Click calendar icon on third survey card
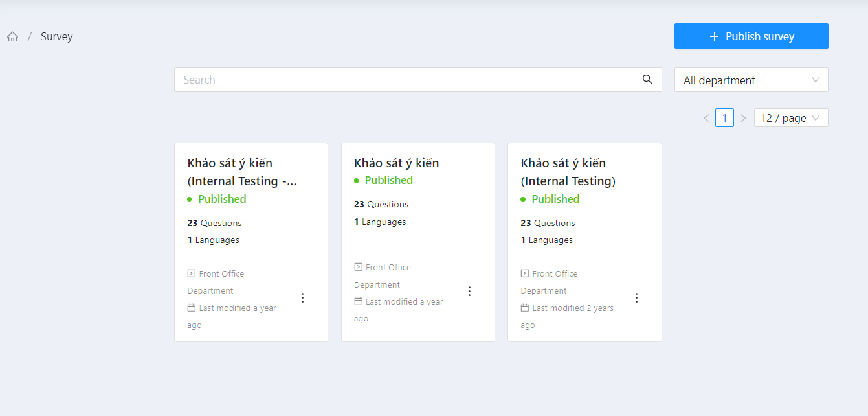This screenshot has width=868, height=416. click(525, 308)
